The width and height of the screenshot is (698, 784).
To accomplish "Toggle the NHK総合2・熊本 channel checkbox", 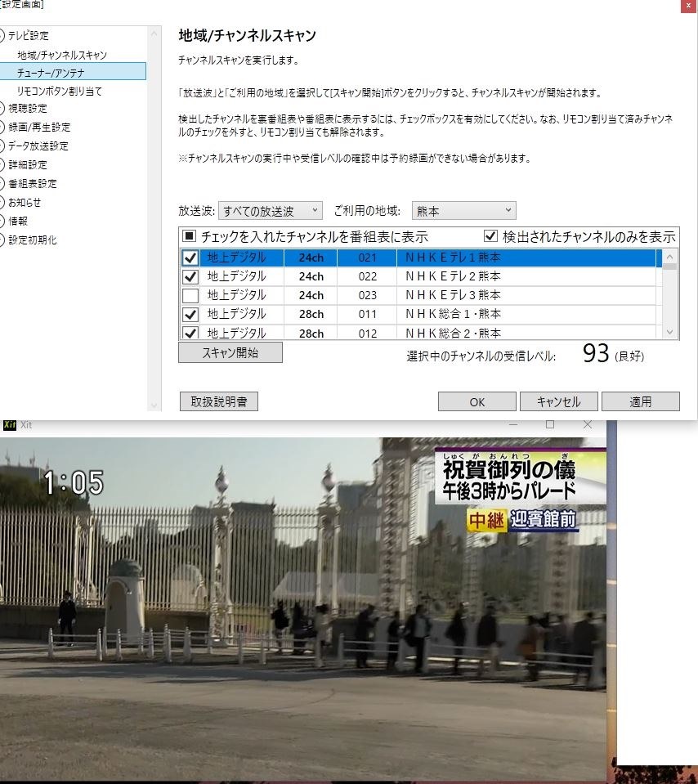I will [190, 332].
